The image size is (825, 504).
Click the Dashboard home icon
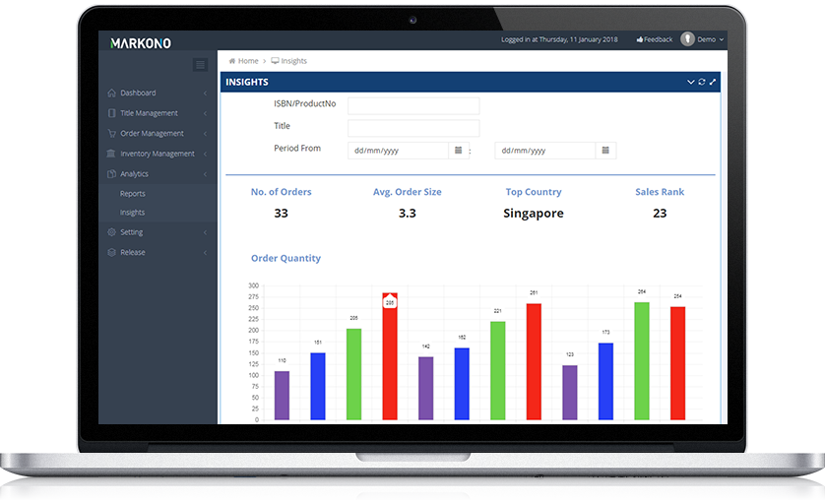[x=111, y=93]
